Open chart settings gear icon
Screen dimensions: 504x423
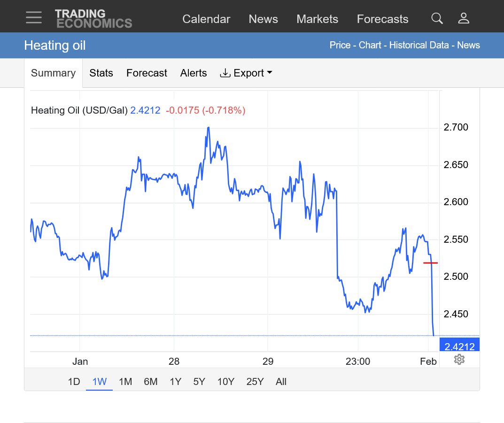pyautogui.click(x=459, y=360)
